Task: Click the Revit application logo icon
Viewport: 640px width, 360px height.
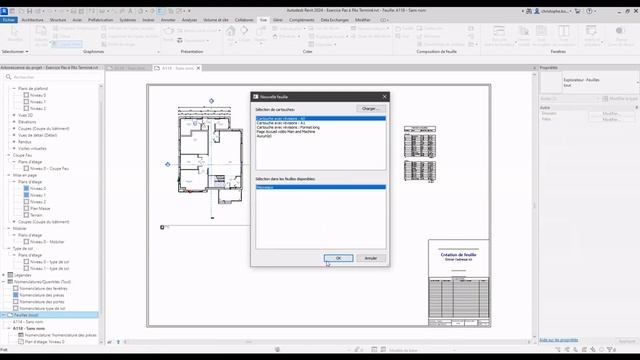Action: (x=4, y=11)
